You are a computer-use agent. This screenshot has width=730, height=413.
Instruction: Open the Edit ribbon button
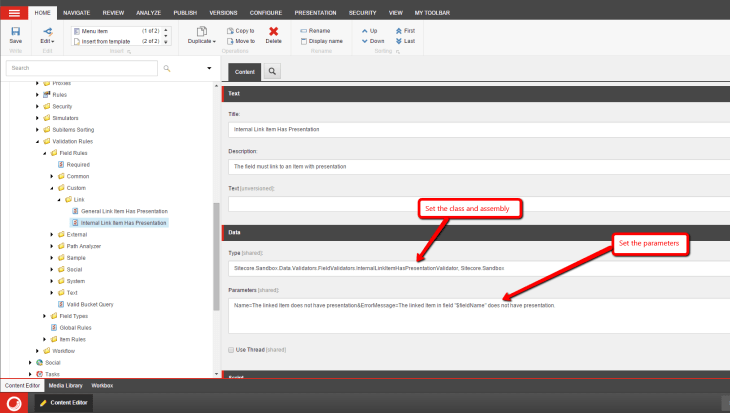click(47, 35)
